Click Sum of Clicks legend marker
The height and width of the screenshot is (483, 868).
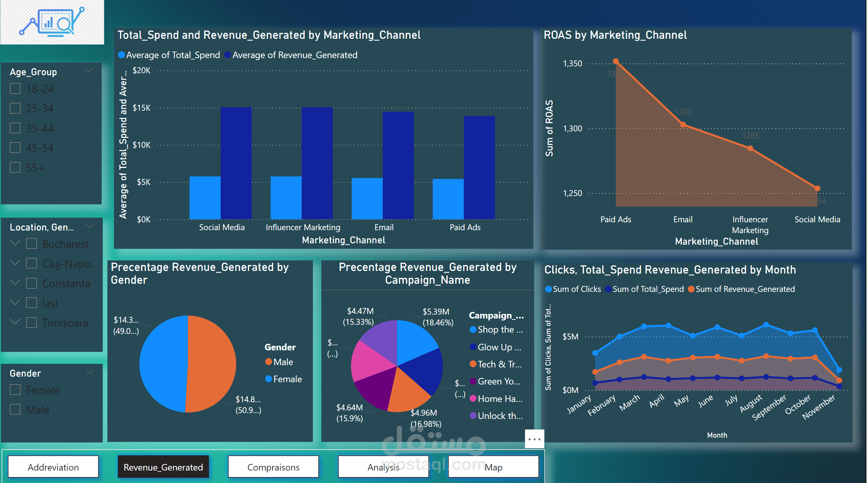pos(548,289)
